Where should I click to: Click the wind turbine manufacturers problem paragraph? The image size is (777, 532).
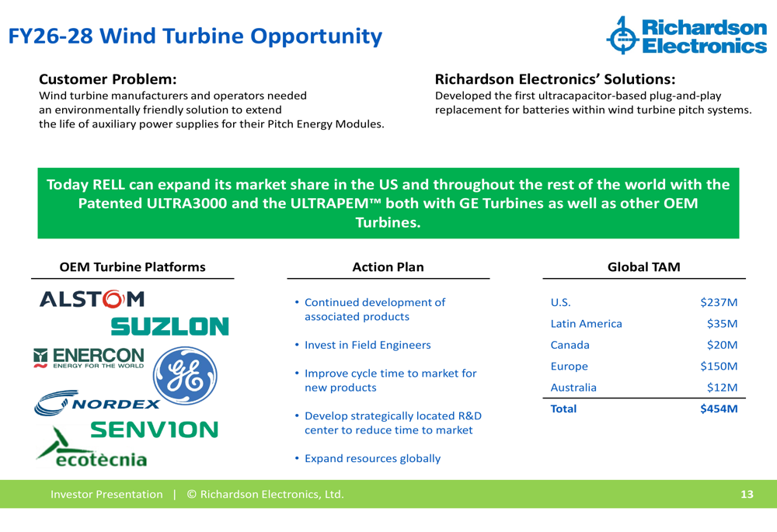[211, 110]
